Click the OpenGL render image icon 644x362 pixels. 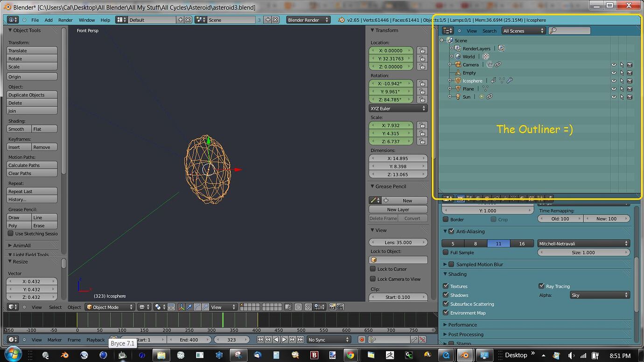click(x=332, y=307)
